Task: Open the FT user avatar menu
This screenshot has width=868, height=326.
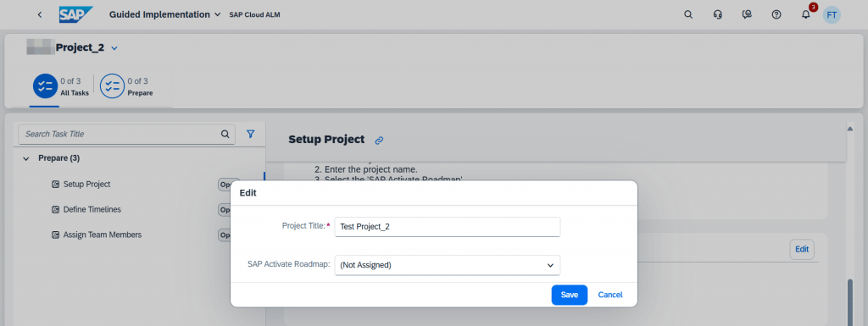Action: [x=832, y=15]
